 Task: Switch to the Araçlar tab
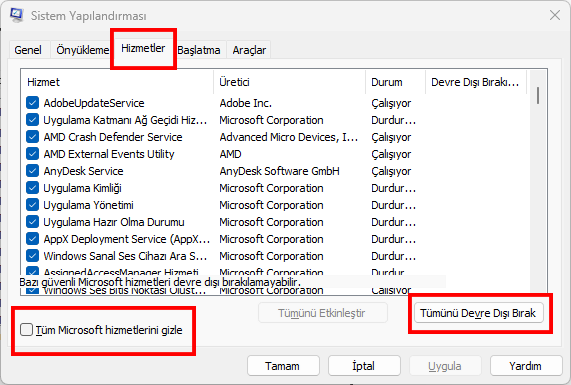249,50
